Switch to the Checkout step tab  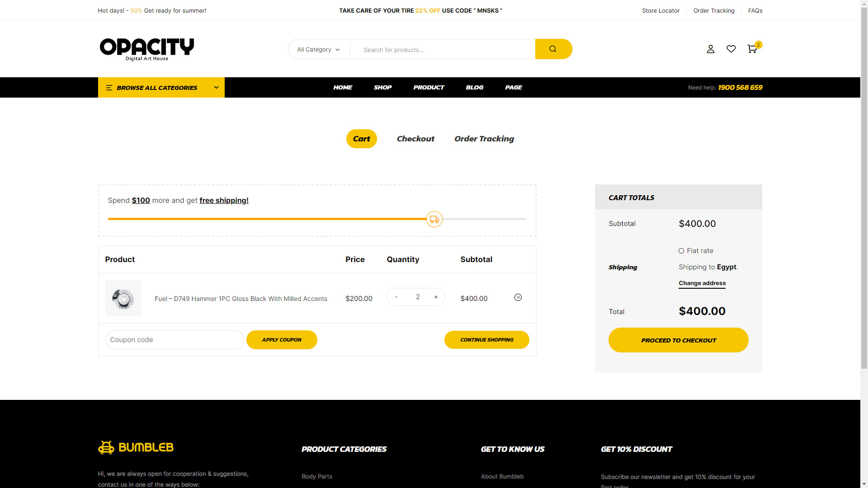[415, 139]
